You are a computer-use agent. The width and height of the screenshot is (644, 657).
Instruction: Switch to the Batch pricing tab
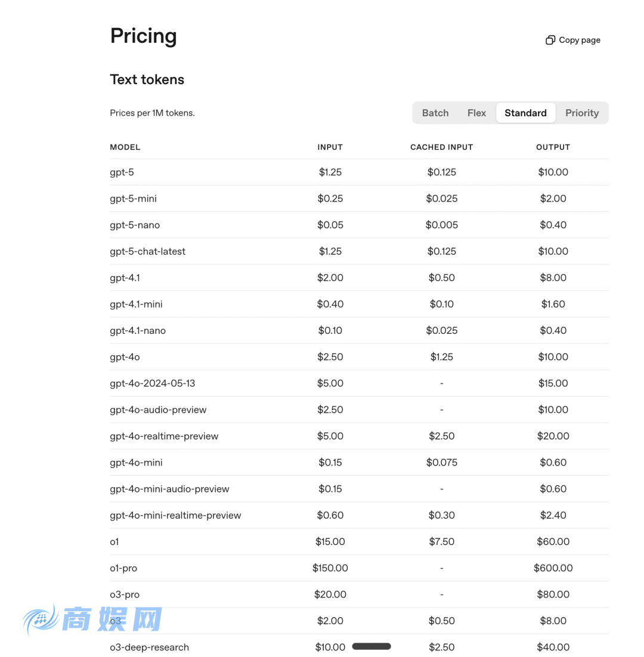click(435, 113)
